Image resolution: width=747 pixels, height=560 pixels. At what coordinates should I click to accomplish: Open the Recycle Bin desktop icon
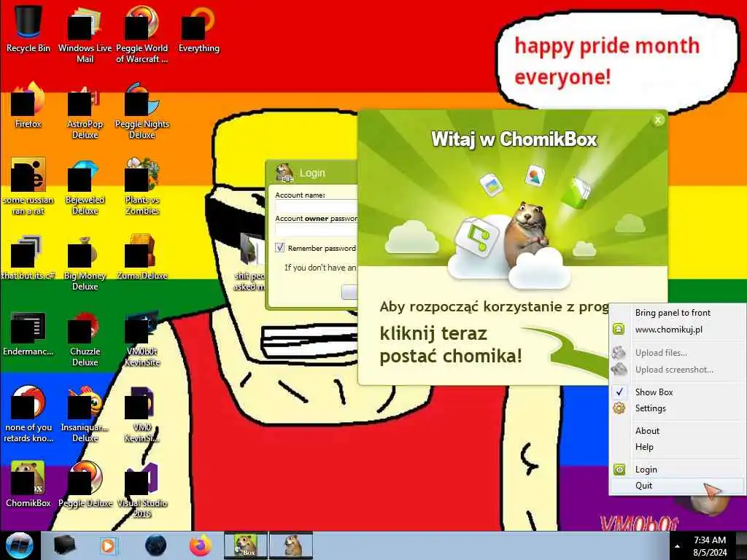[x=28, y=28]
